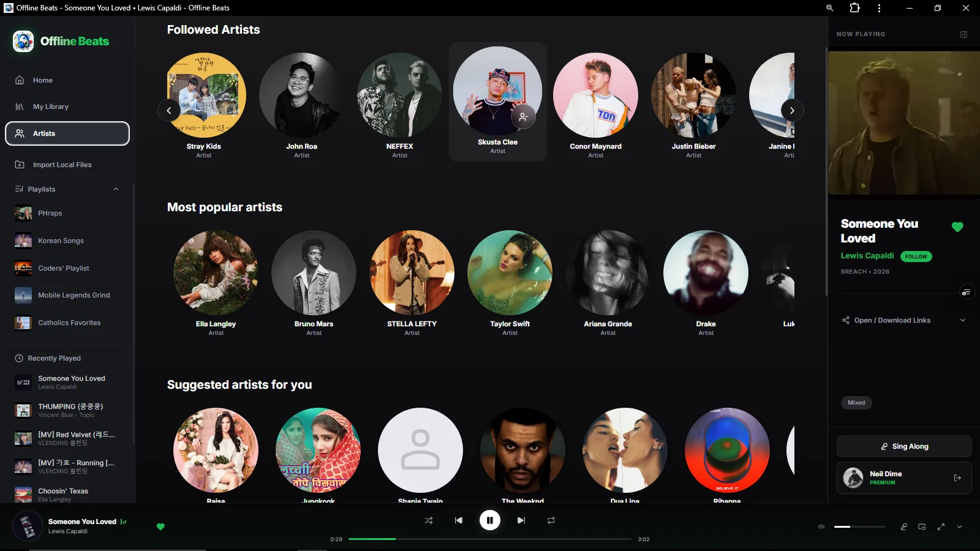This screenshot has height=551, width=980.
Task: Show next followed artists with right arrow
Action: coord(792,110)
